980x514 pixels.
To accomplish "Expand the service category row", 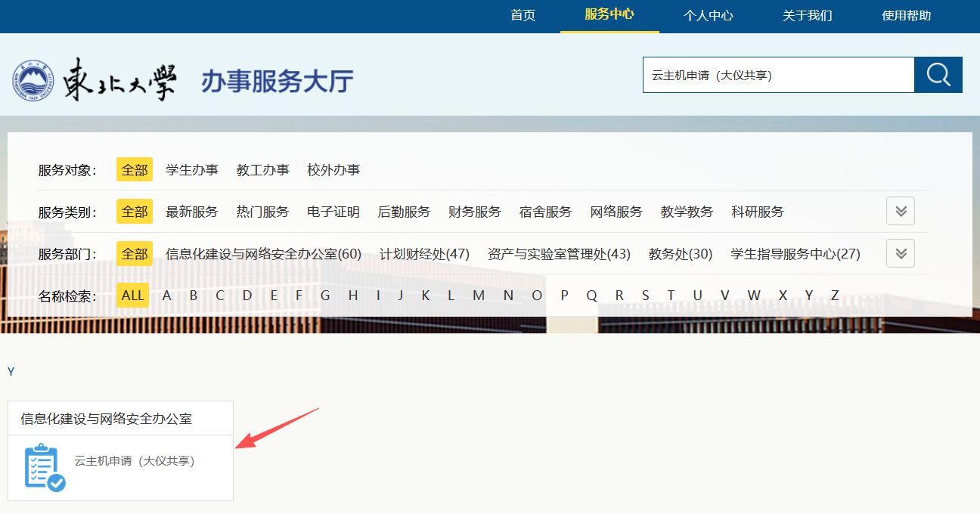I will (x=900, y=212).
